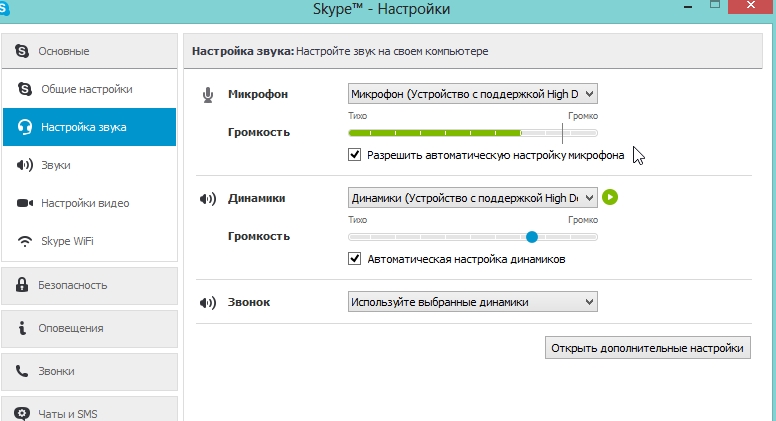Click the Skype icon beside Общие настройки
This screenshot has width=776, height=421.
point(25,89)
